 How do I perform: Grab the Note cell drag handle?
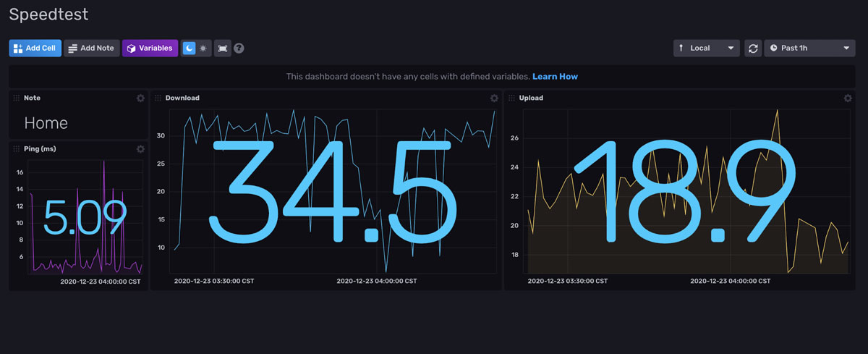pos(17,98)
